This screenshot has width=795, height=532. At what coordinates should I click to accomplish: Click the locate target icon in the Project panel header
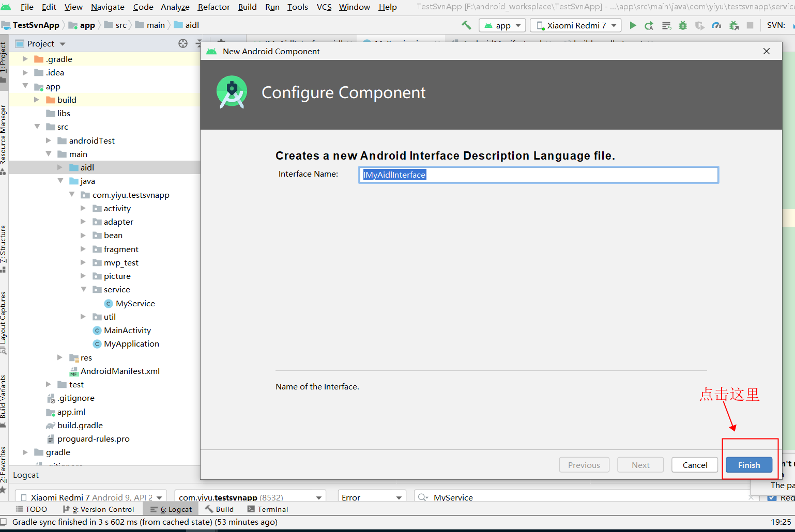[x=183, y=43]
